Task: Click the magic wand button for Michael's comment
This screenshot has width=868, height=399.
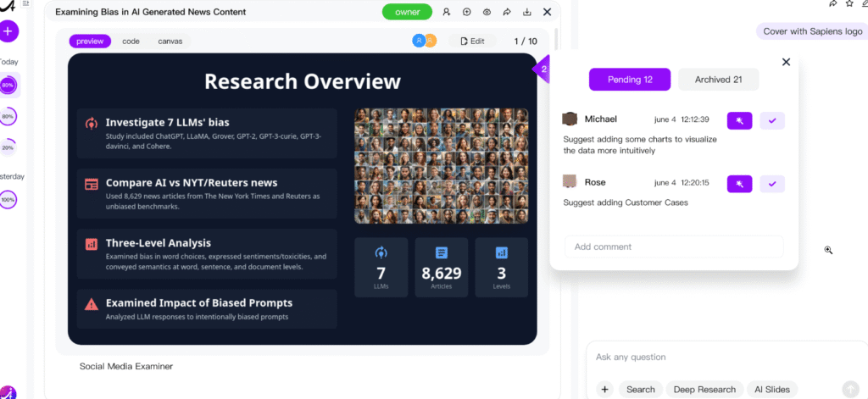Action: 739,120
